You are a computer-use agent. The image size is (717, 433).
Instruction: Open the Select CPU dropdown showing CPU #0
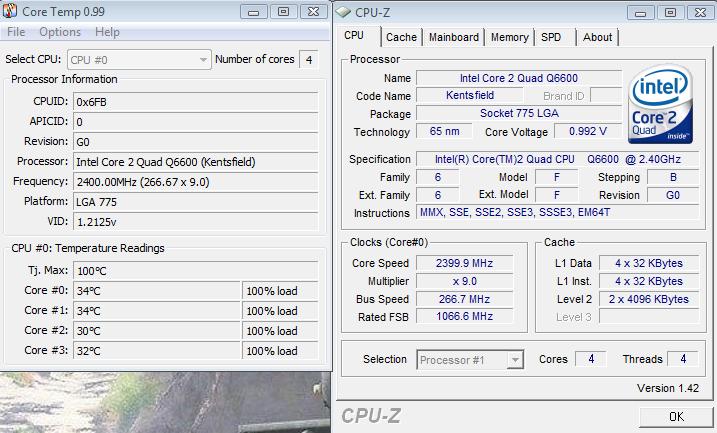139,60
